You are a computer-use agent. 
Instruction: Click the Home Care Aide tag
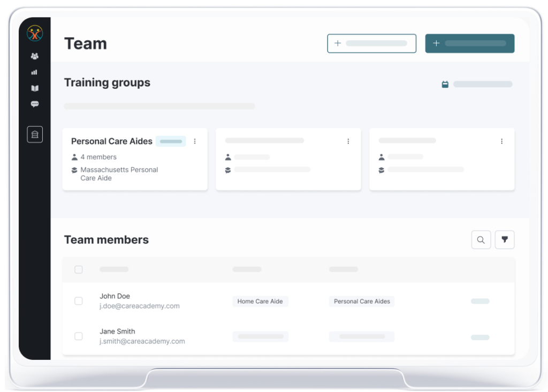[260, 302]
